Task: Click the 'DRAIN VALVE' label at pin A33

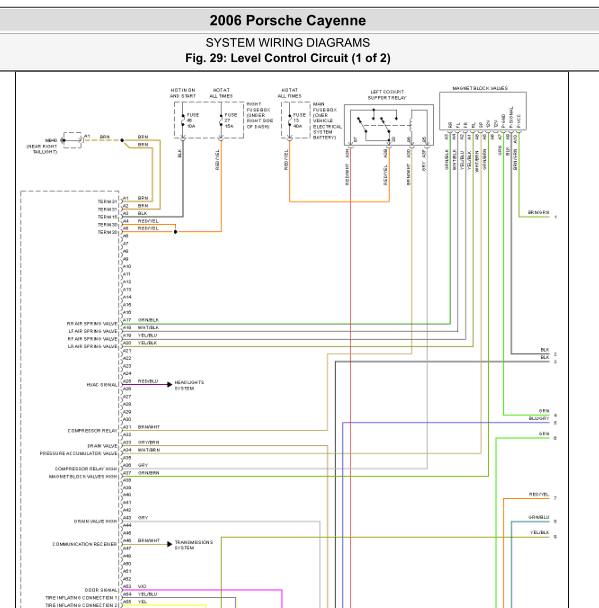Action: [102, 446]
